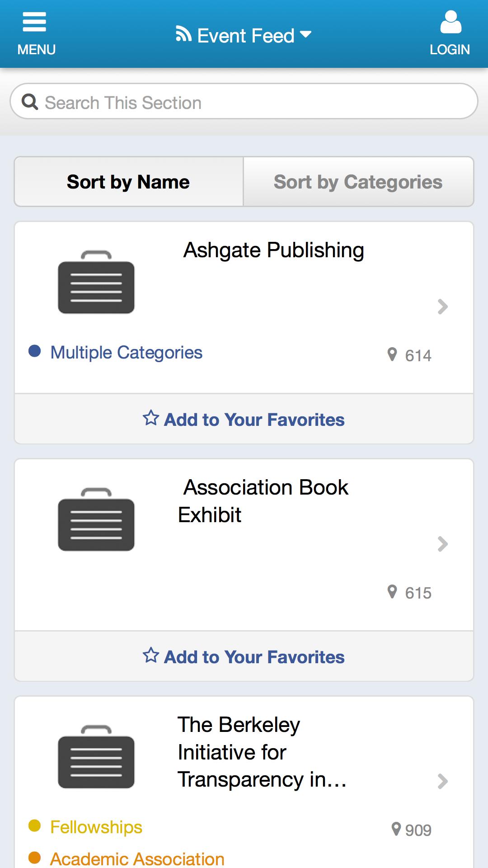
Task: Switch to Sort by Name tab
Action: (x=128, y=182)
